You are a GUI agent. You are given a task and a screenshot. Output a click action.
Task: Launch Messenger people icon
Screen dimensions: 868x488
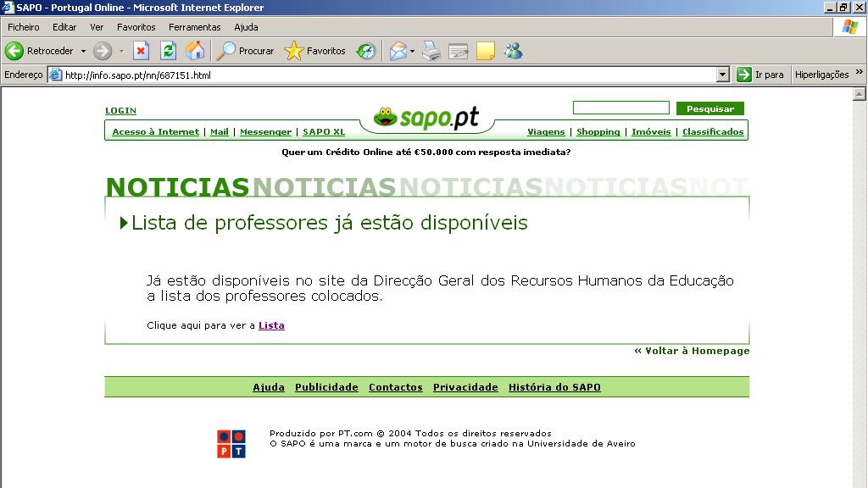513,51
